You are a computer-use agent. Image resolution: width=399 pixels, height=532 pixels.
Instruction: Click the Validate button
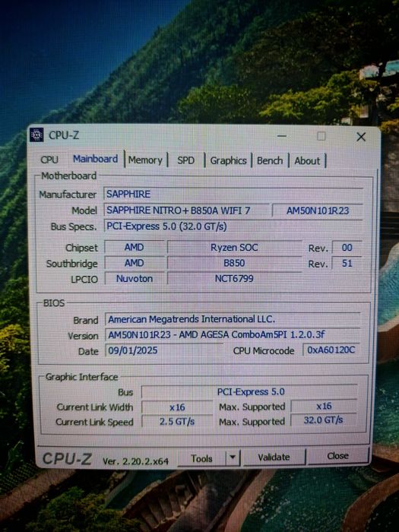[x=274, y=457]
